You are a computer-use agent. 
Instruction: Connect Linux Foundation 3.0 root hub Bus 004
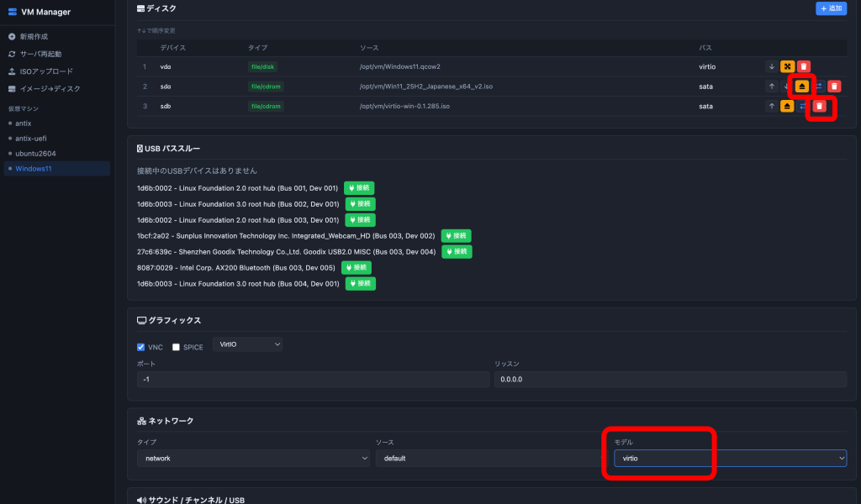coord(360,284)
